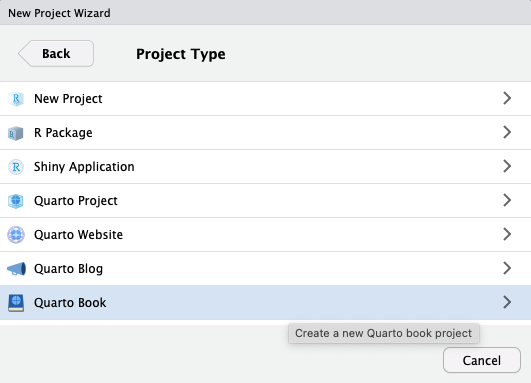Choose the Shiny Application label
Screen dimensions: 531x383
(x=84, y=167)
